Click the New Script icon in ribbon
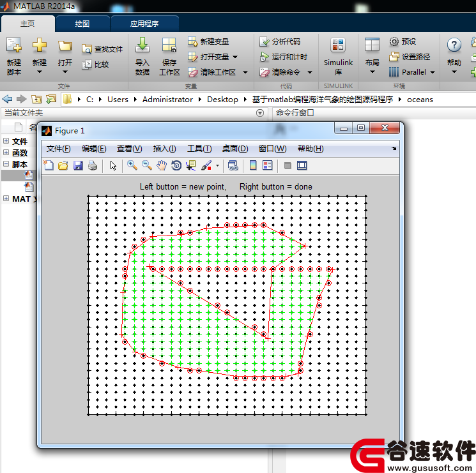The width and height of the screenshot is (476, 473). pyautogui.click(x=14, y=45)
